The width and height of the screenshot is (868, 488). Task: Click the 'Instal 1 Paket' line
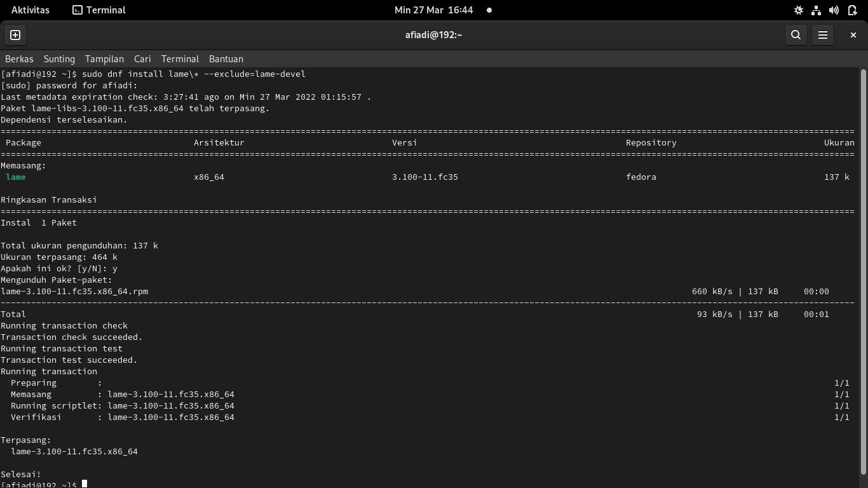pyautogui.click(x=39, y=222)
